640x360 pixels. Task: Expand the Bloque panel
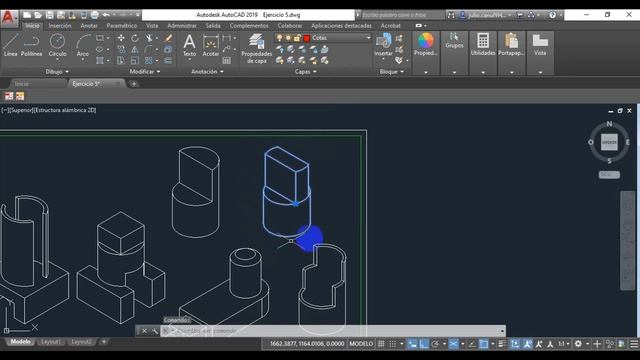coord(392,71)
